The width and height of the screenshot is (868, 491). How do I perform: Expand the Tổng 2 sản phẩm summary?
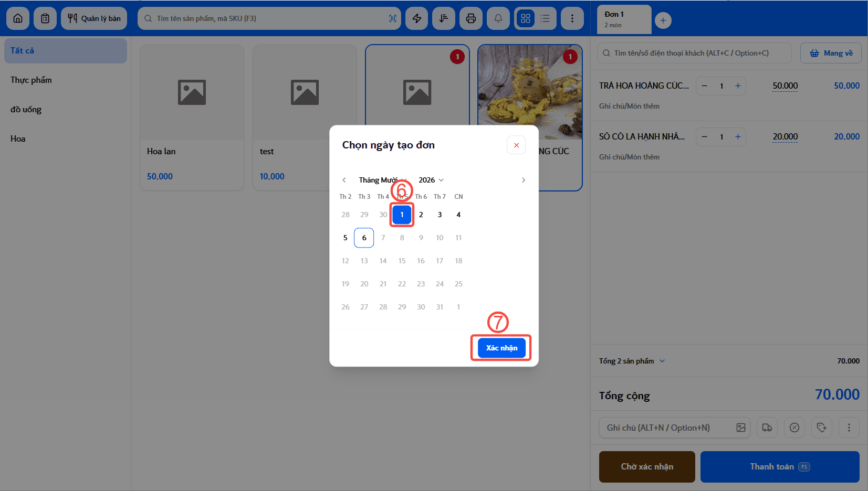(632, 361)
